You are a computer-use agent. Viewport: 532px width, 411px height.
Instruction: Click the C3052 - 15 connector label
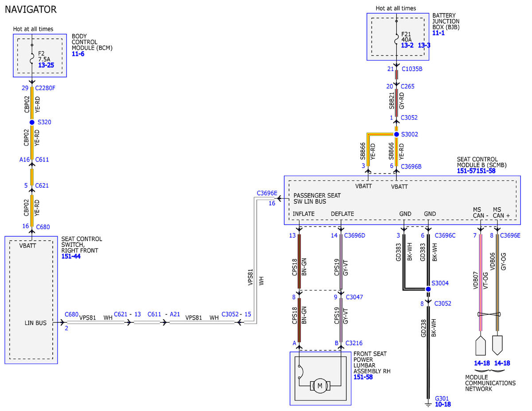(236, 314)
